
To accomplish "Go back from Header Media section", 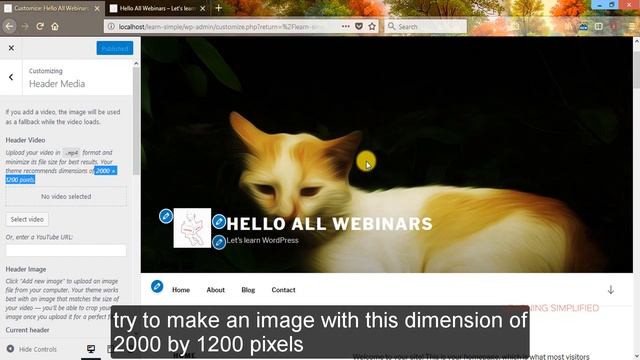I will click(11, 77).
